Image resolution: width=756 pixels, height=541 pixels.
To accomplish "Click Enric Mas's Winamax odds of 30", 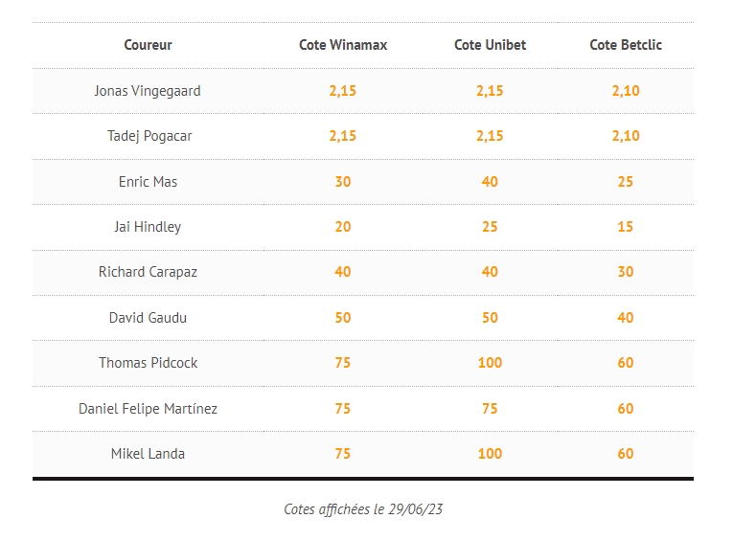I will click(x=343, y=182).
